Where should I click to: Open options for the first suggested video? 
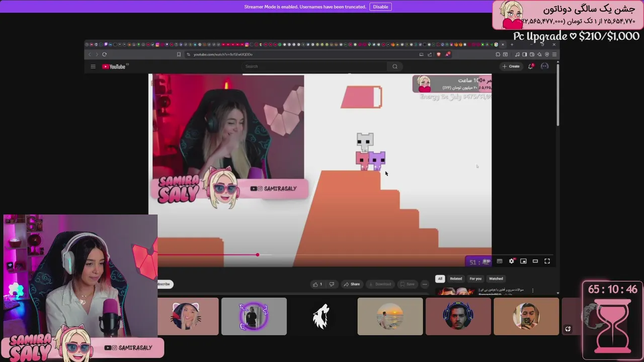click(533, 290)
